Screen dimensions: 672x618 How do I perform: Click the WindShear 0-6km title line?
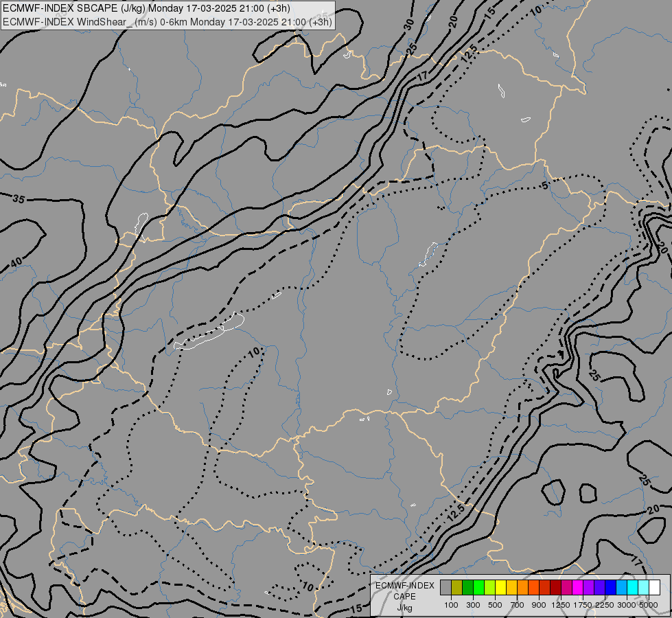167,22
